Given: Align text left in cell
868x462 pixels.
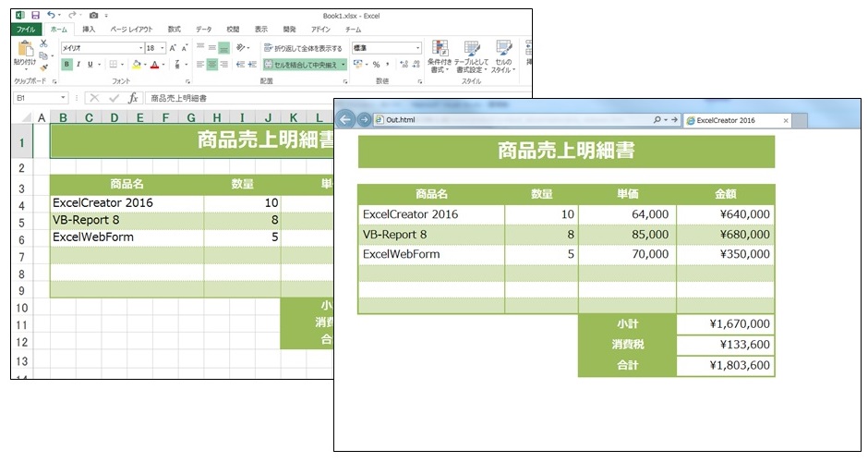Looking at the screenshot, I should (x=200, y=65).
